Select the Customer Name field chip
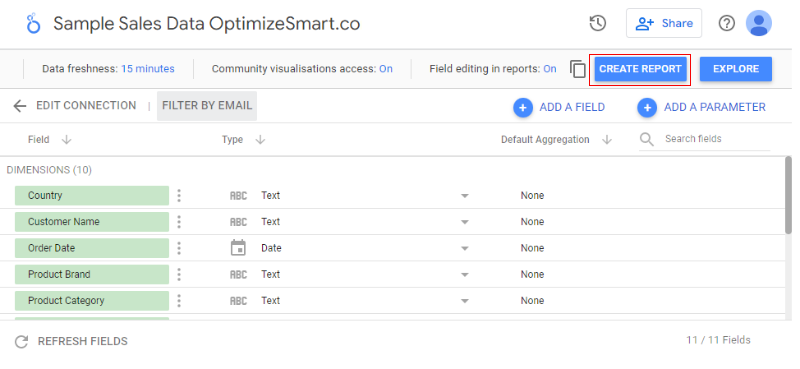Image resolution: width=800 pixels, height=369 pixels. click(x=92, y=222)
